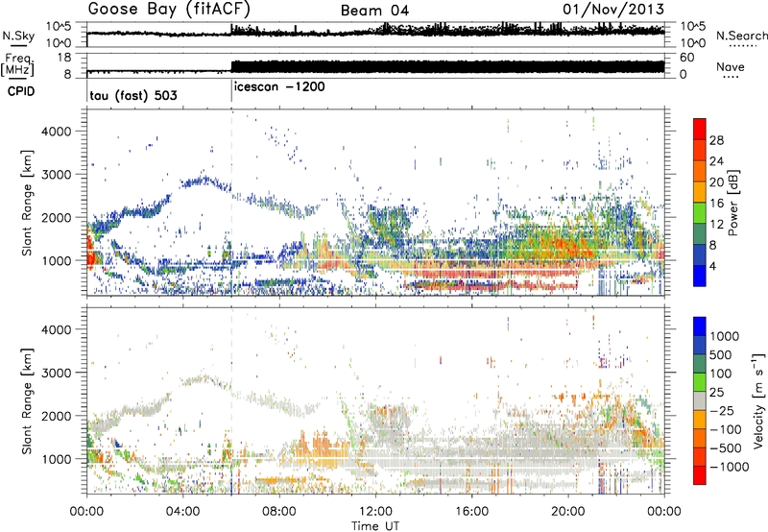
Task: Click the 24 value on the power colorbar
Action: pos(716,161)
